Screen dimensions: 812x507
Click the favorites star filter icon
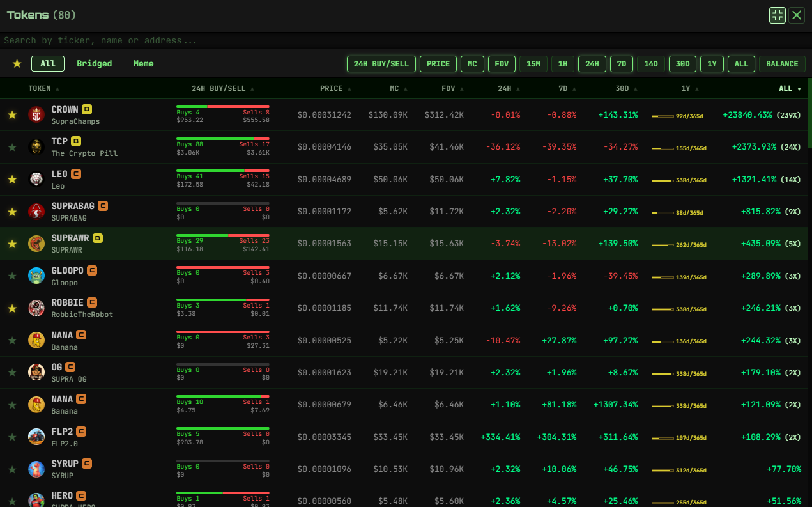click(17, 64)
